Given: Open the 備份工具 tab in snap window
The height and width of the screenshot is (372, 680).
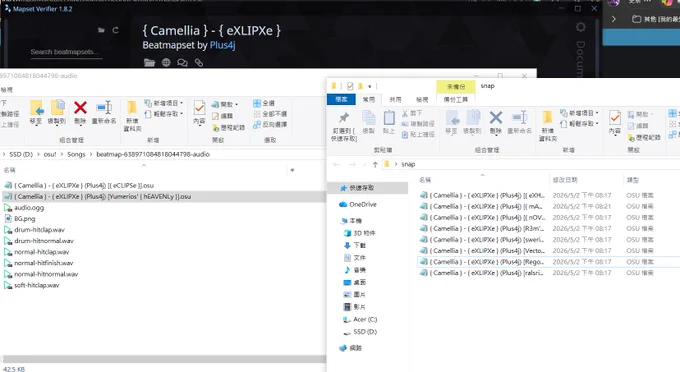Looking at the screenshot, I should 456,99.
